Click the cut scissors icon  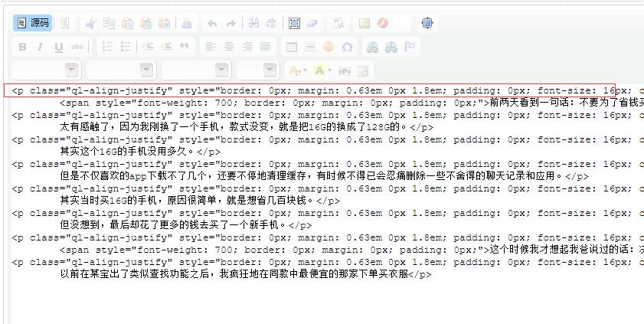coord(90,24)
